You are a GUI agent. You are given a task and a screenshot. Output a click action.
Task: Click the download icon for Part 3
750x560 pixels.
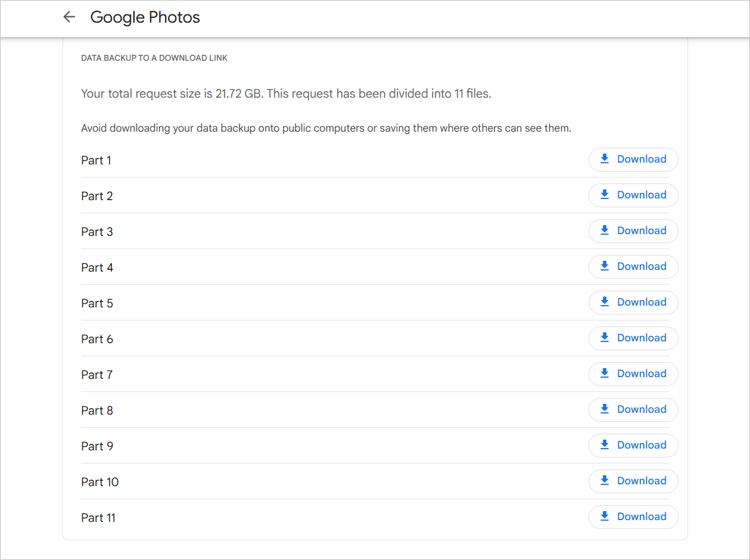(605, 231)
